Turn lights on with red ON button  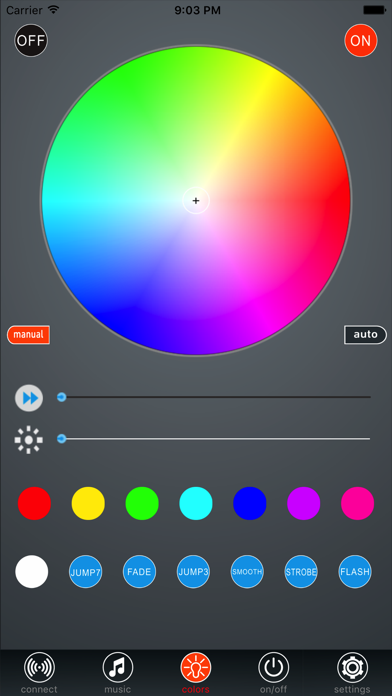[x=360, y=40]
